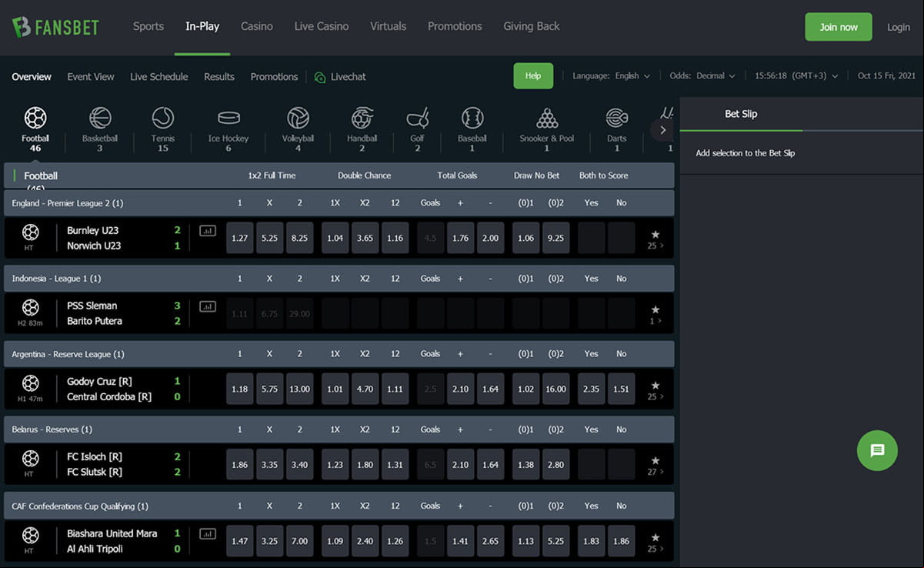Image resolution: width=924 pixels, height=568 pixels.
Task: Click the green Help button
Action: click(x=533, y=76)
